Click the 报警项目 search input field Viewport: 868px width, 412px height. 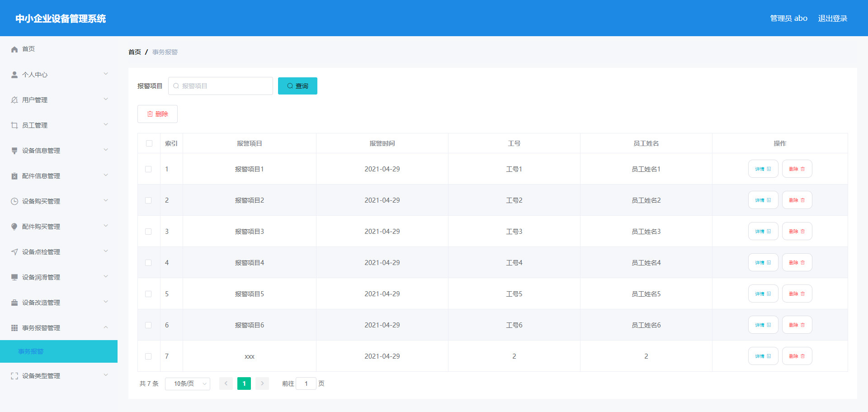point(221,86)
